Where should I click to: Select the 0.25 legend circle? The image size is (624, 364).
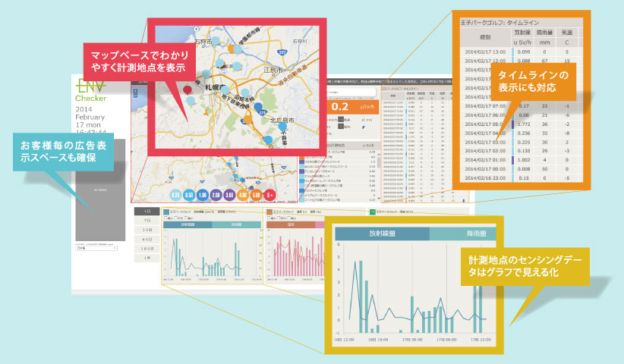[175, 195]
